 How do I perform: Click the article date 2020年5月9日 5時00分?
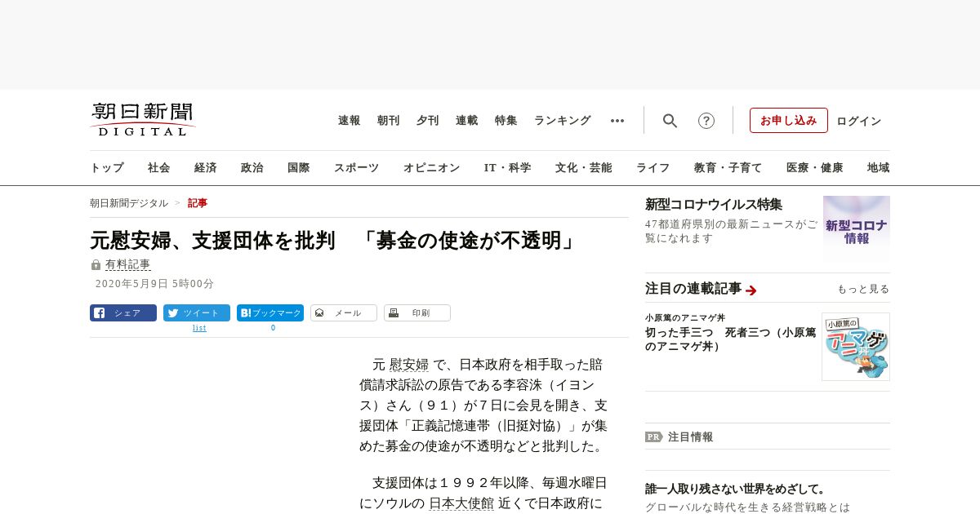[x=154, y=284]
